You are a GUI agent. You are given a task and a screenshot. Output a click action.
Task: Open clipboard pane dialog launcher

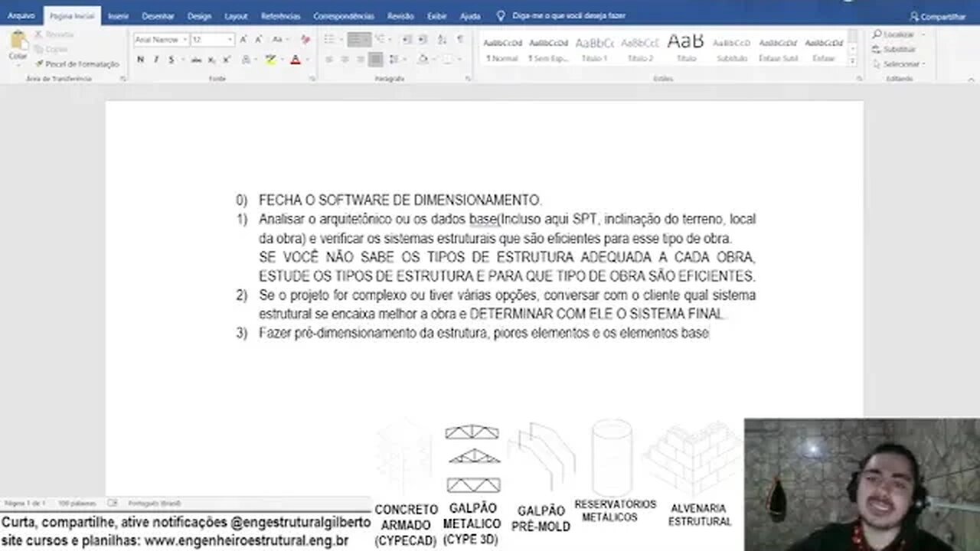(x=122, y=79)
